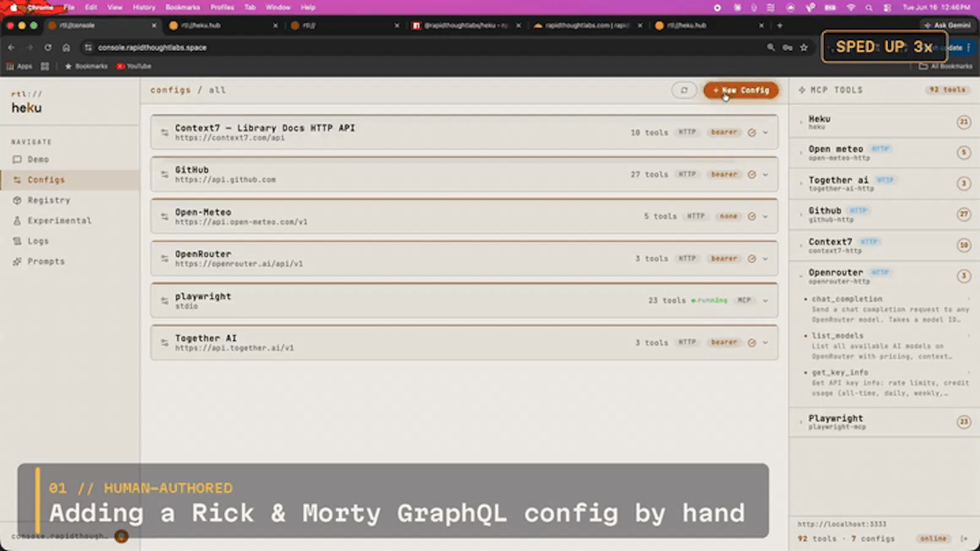Viewport: 980px width, 551px height.
Task: Click the running status on playwright card
Action: coord(709,301)
